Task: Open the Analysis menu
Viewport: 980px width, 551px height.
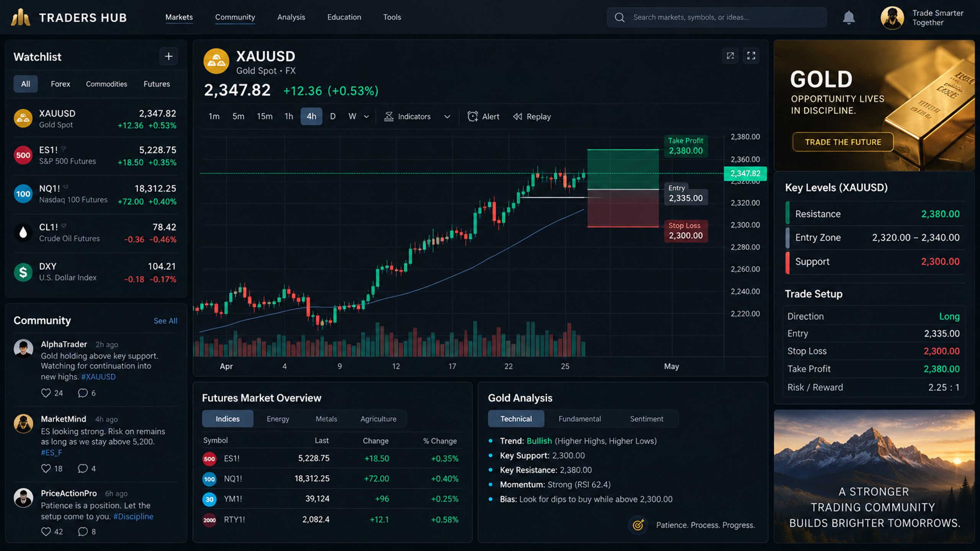Action: tap(291, 17)
